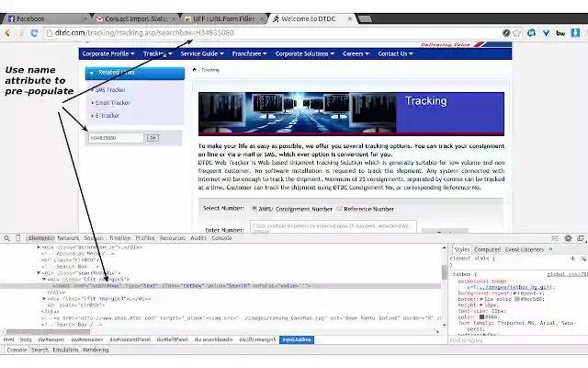Screen dimensions: 588x368
Task: Open devtools Console panel
Action: [221, 238]
